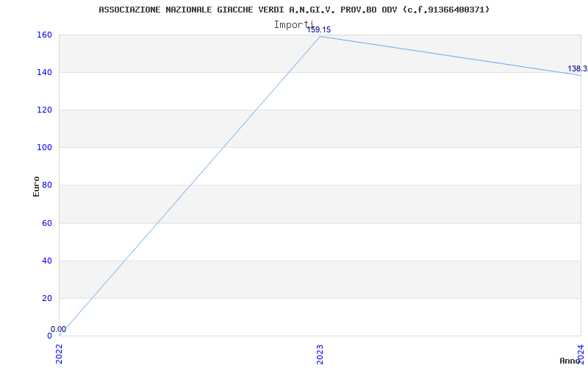Viewport: 588px width, 368px height.
Task: Click the Importi subtitle
Action: pos(293,25)
